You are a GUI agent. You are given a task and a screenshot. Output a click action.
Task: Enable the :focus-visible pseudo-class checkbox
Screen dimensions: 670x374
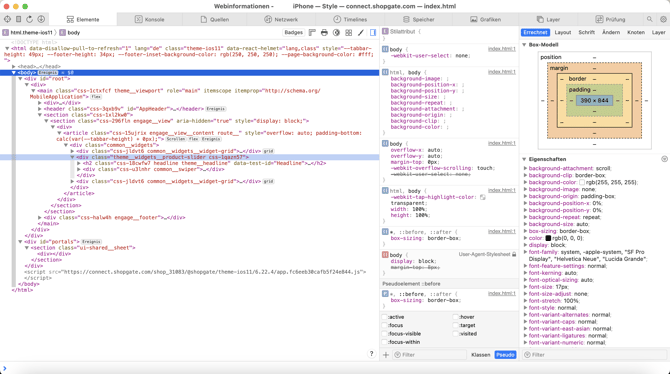pos(385,334)
